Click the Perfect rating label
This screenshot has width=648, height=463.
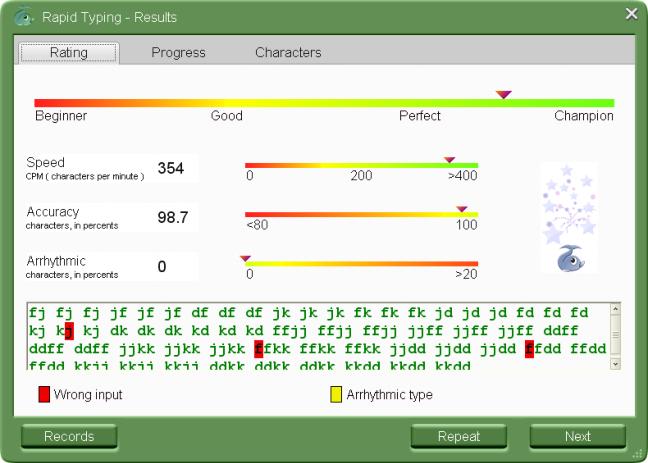419,116
